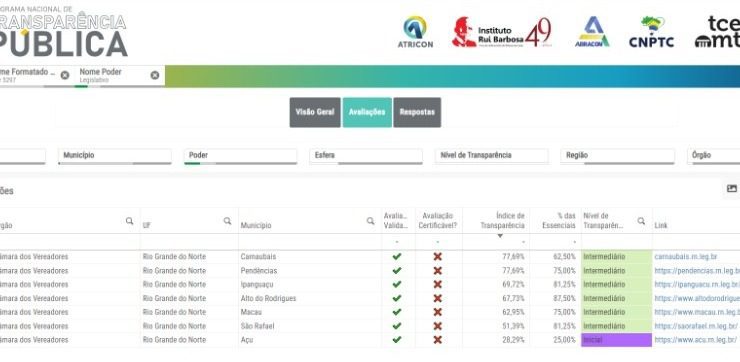Expand the Região filter dropdown
Screen dimensions: 740x362
(x=617, y=156)
